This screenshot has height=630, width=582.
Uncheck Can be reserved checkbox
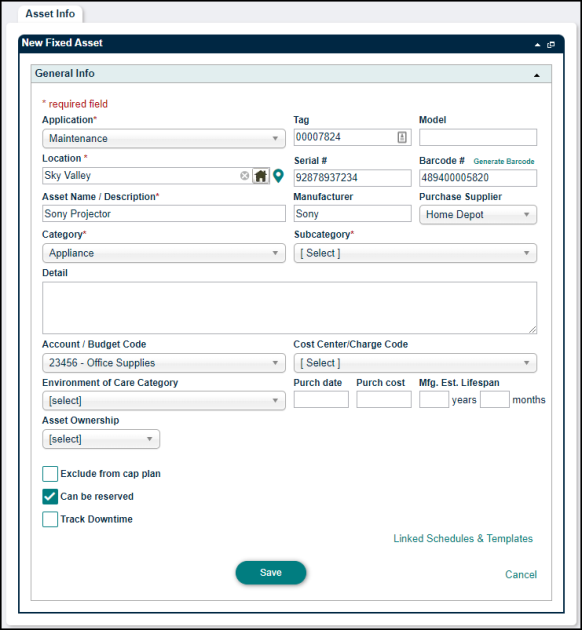point(50,497)
